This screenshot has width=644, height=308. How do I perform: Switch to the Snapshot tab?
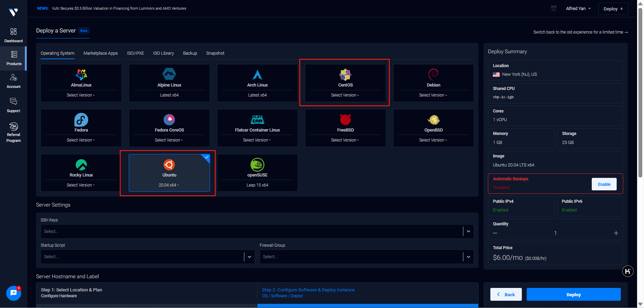(x=215, y=53)
